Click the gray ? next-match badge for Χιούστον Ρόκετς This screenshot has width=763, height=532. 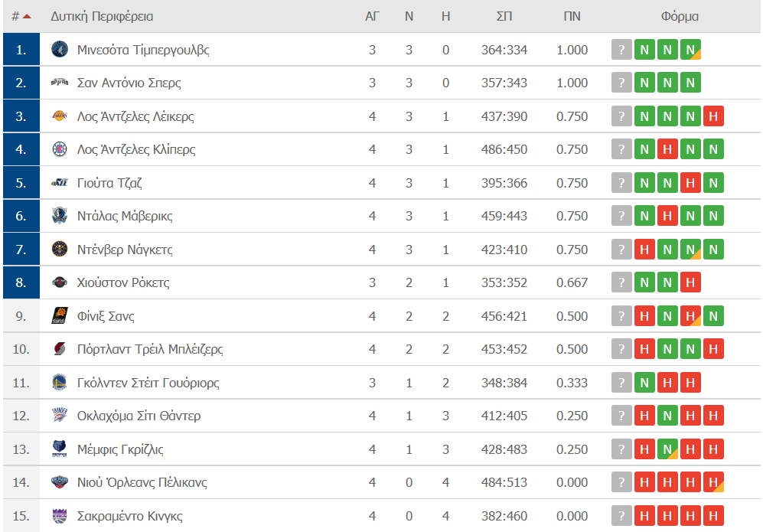pyautogui.click(x=621, y=282)
